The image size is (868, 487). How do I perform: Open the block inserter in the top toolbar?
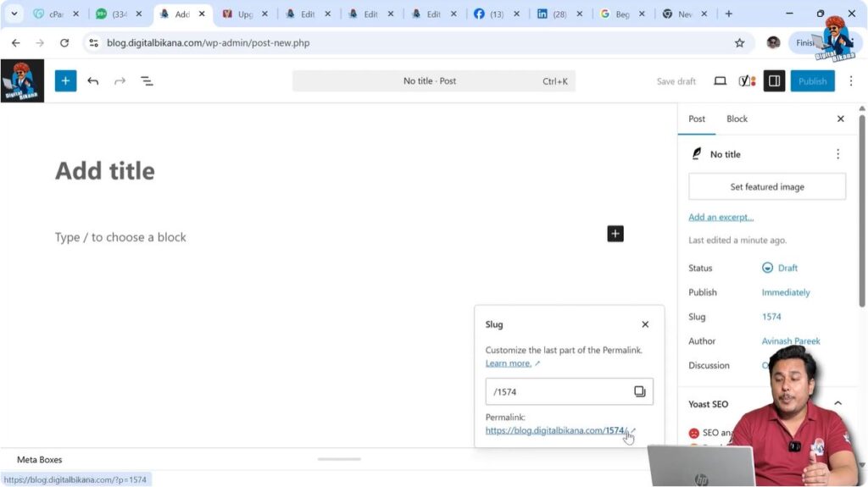pos(65,80)
